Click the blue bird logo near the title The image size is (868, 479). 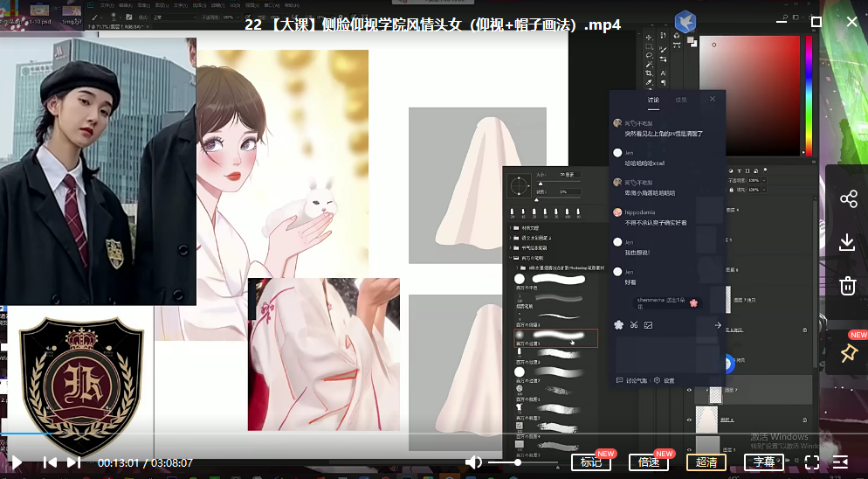pyautogui.click(x=685, y=22)
